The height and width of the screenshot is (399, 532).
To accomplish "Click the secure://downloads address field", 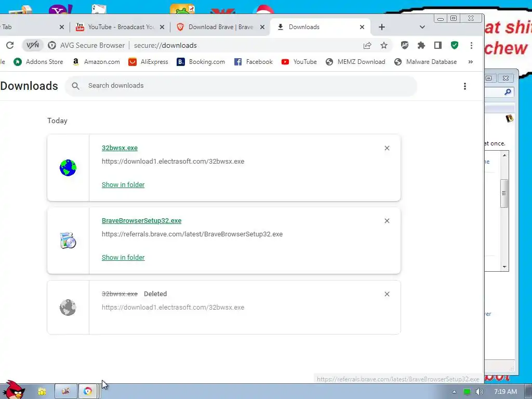I will pyautogui.click(x=165, y=46).
